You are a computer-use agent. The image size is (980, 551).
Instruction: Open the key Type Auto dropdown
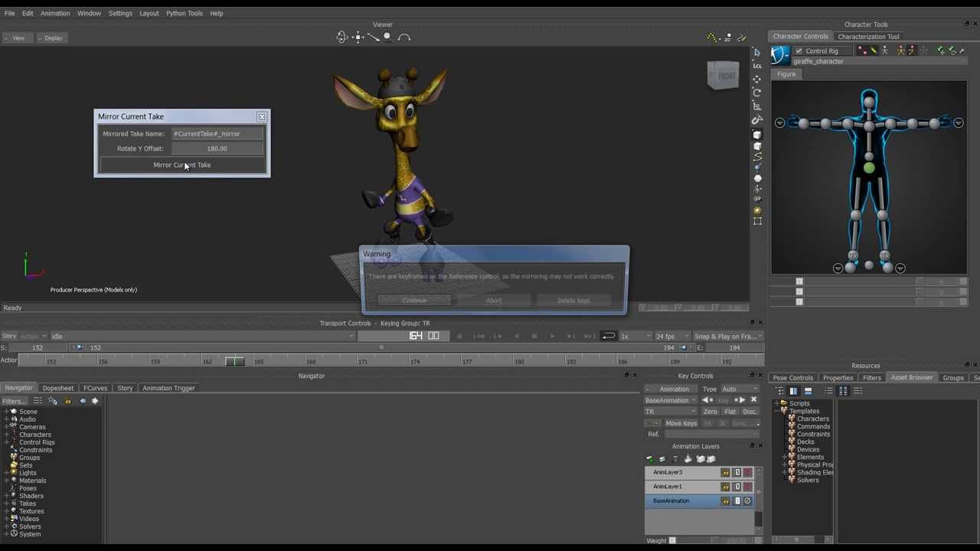click(x=740, y=389)
